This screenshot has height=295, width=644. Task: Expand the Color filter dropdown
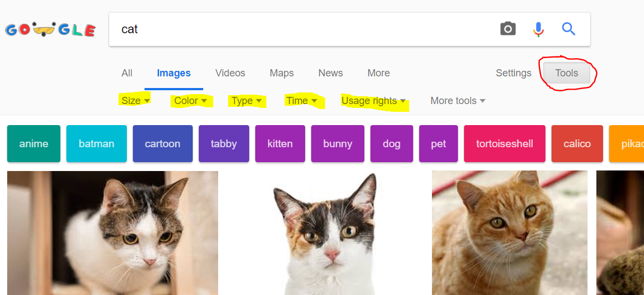click(x=190, y=101)
